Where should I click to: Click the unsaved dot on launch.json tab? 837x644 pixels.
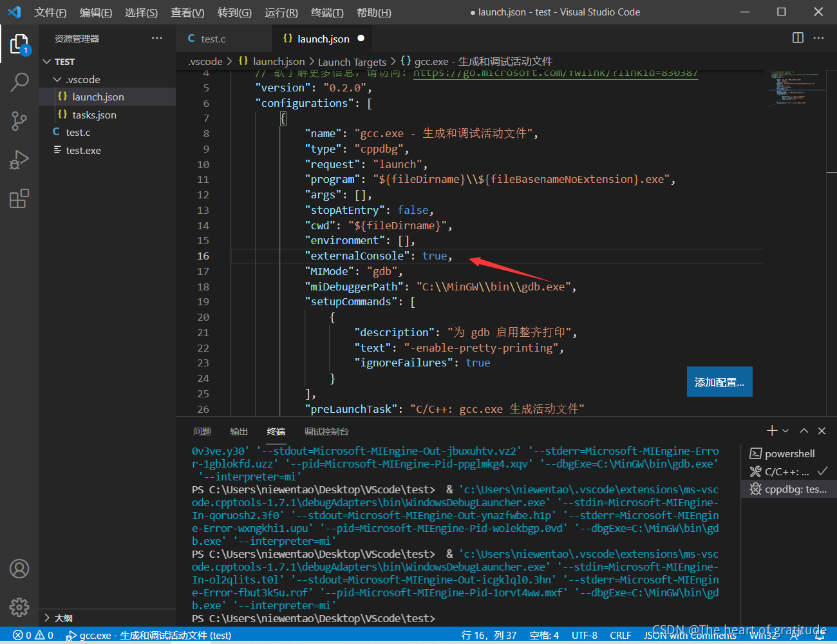point(361,38)
